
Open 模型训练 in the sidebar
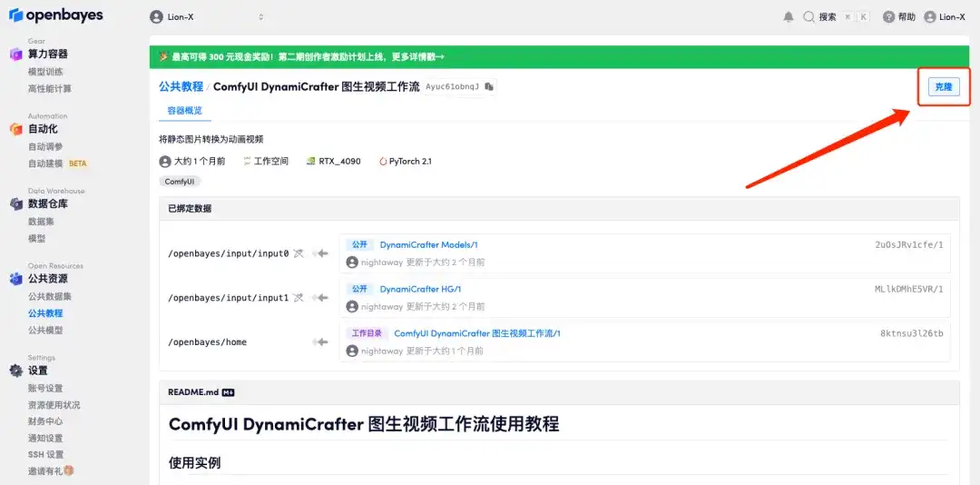[45, 72]
